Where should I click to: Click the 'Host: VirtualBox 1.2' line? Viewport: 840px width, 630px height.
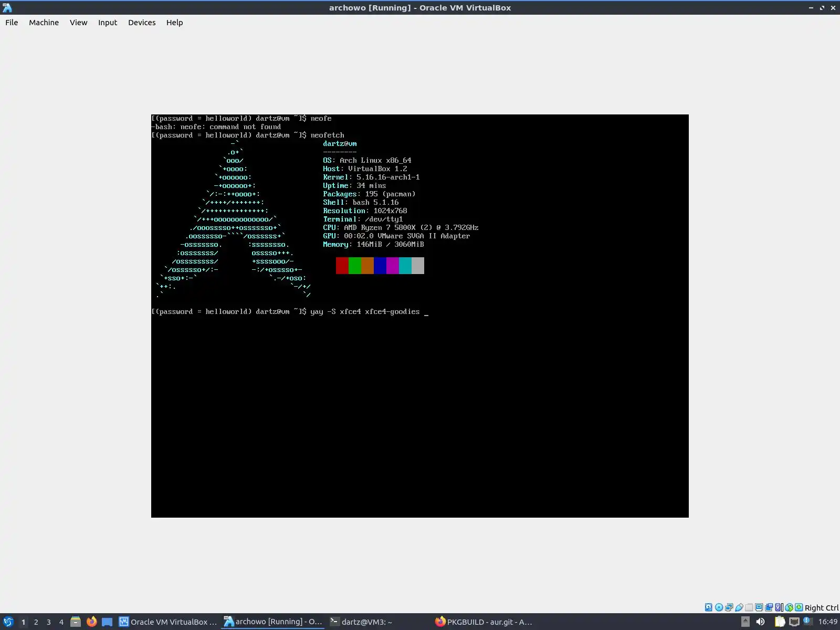coord(365,169)
